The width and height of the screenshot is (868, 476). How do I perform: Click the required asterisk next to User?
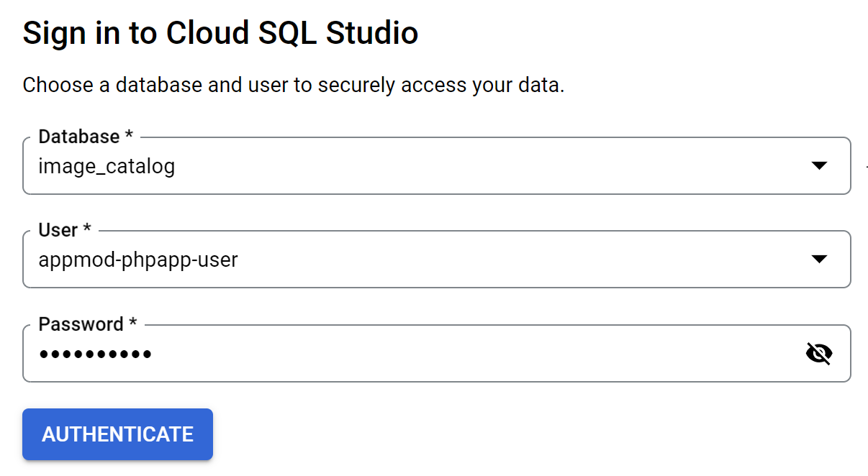[87, 229]
